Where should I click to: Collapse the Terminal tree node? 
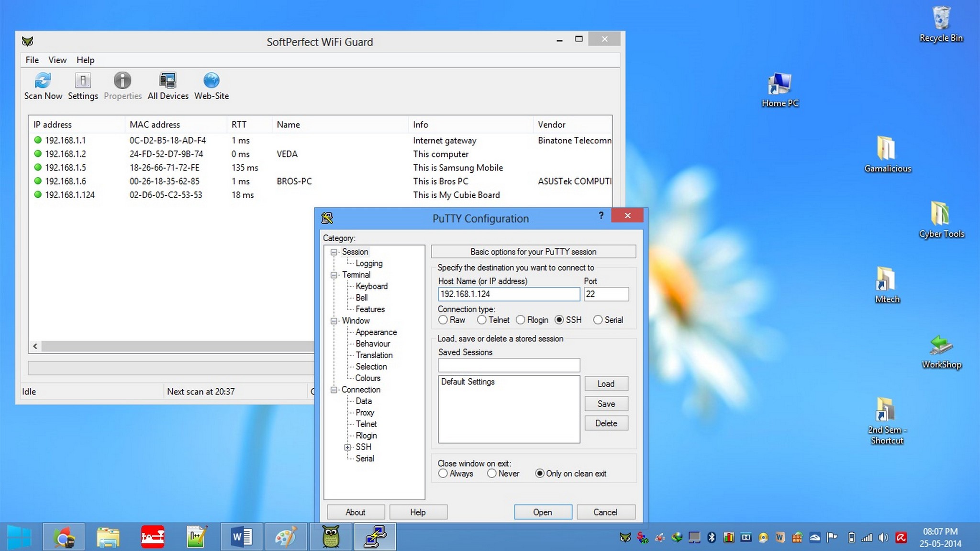[x=334, y=275]
